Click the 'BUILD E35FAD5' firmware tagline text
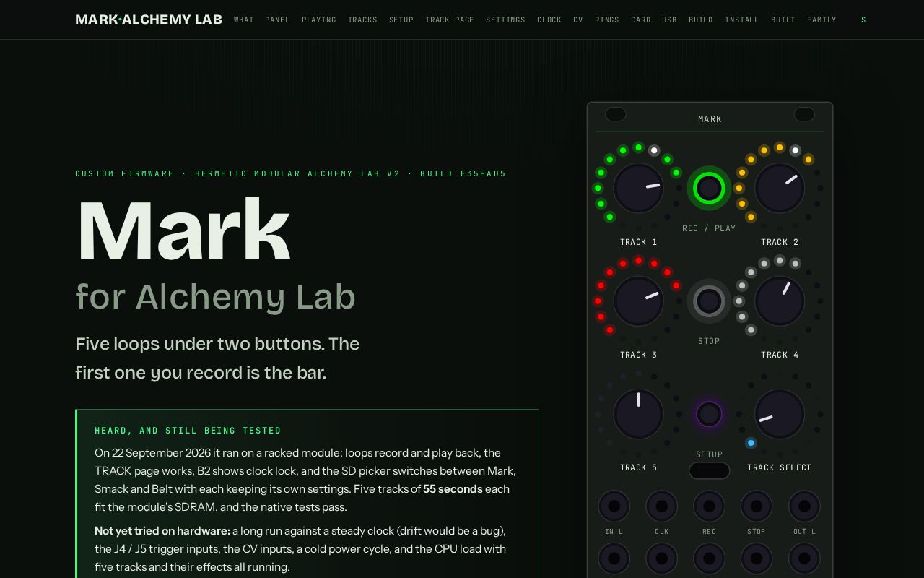 [x=463, y=173]
